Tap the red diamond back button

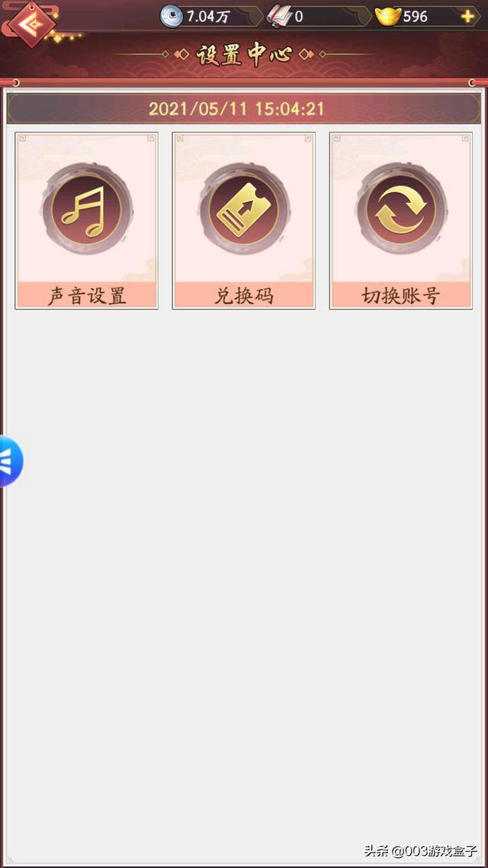[32, 24]
